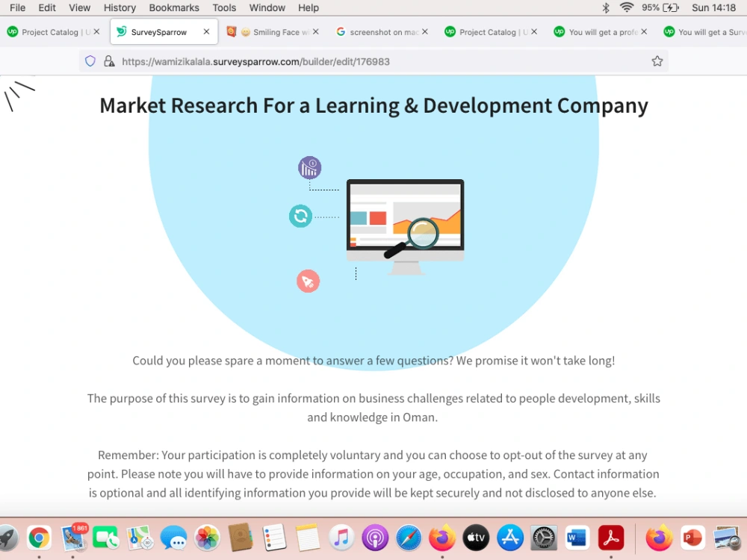The image size is (747, 560).
Task: Open the View menu
Action: click(79, 7)
